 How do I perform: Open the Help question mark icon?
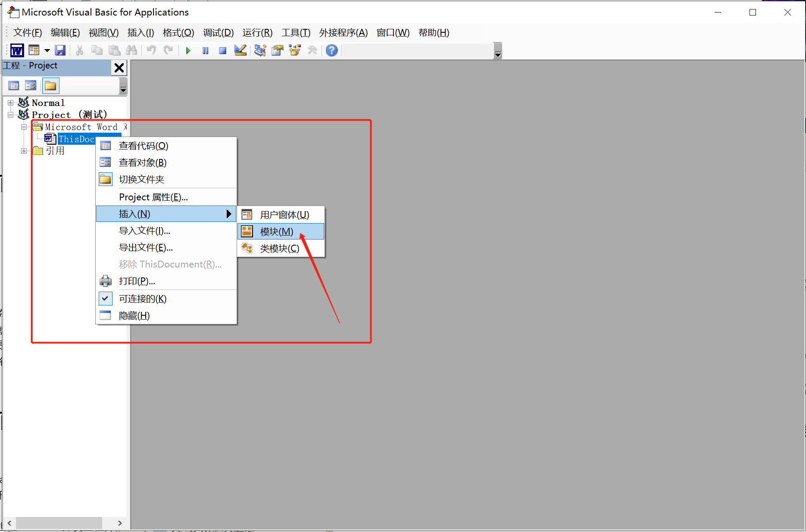click(x=331, y=50)
